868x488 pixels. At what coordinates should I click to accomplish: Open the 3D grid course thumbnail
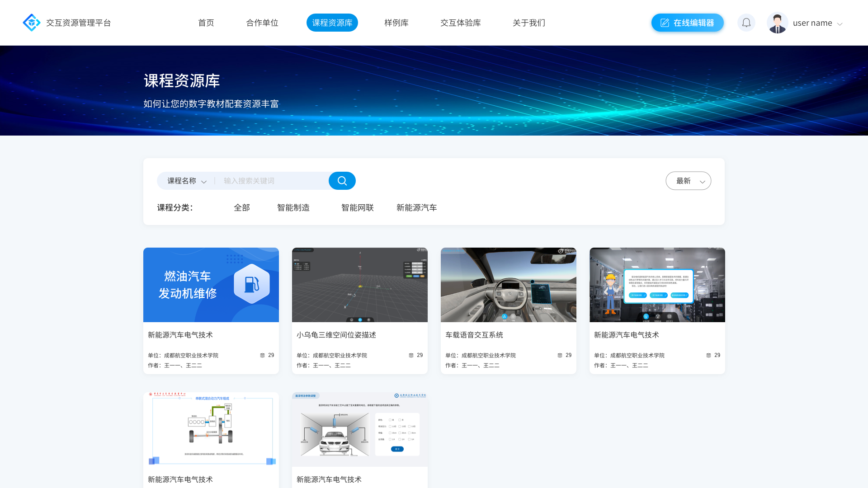click(359, 285)
